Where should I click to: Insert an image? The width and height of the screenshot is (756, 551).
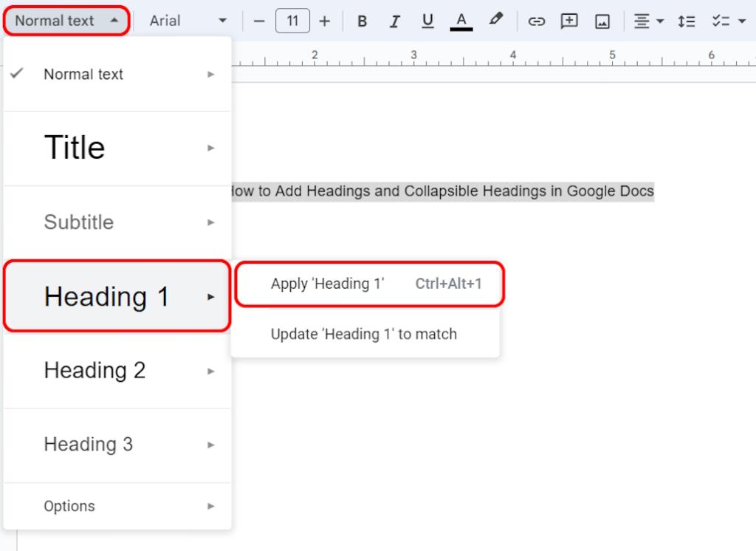click(x=602, y=21)
